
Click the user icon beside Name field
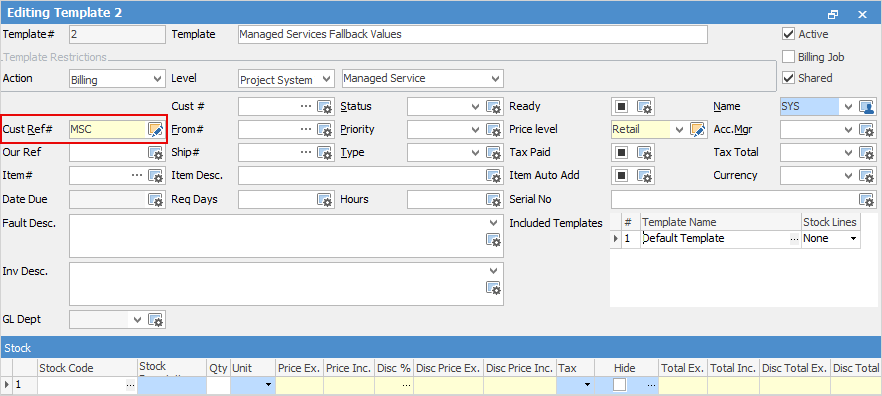[x=866, y=107]
